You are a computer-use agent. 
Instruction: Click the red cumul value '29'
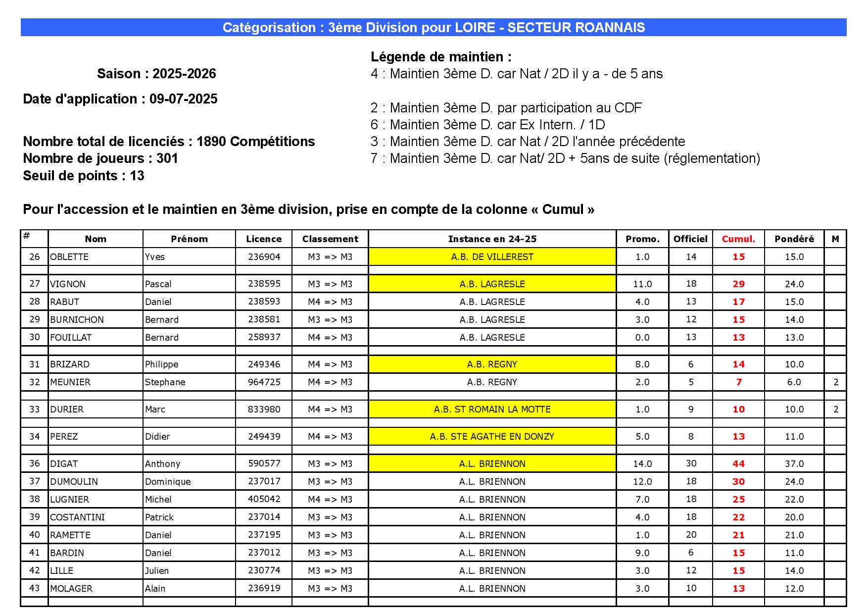coord(739,284)
